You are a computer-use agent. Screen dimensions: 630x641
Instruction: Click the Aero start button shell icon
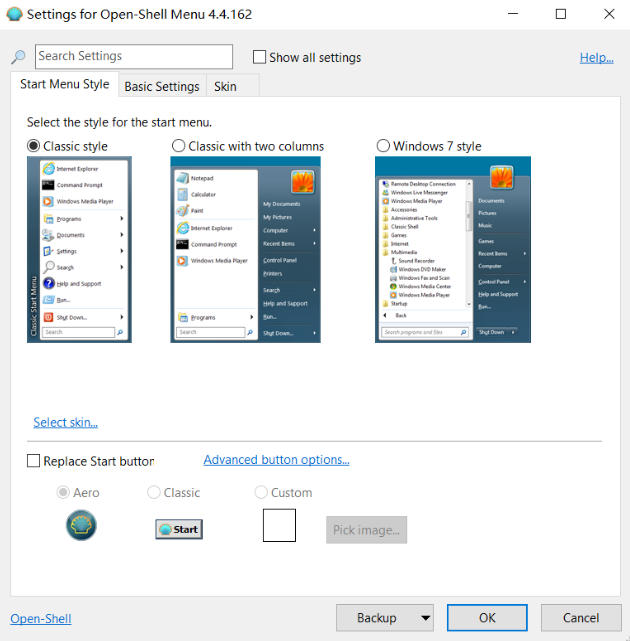81,525
